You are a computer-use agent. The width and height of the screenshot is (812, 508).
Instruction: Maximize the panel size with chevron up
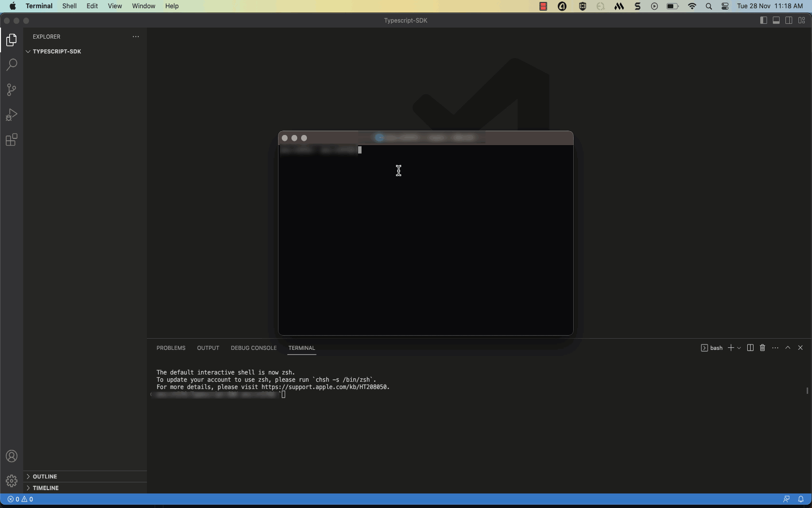pyautogui.click(x=788, y=348)
